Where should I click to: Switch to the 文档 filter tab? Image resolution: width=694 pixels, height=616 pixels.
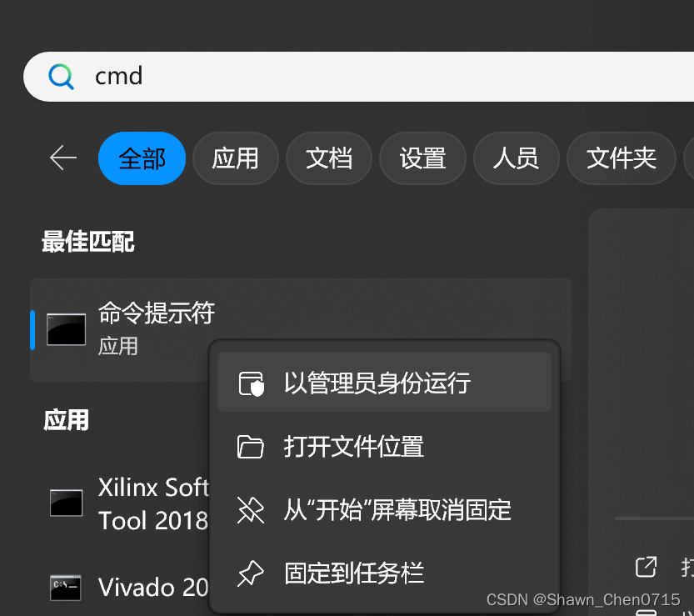(329, 158)
